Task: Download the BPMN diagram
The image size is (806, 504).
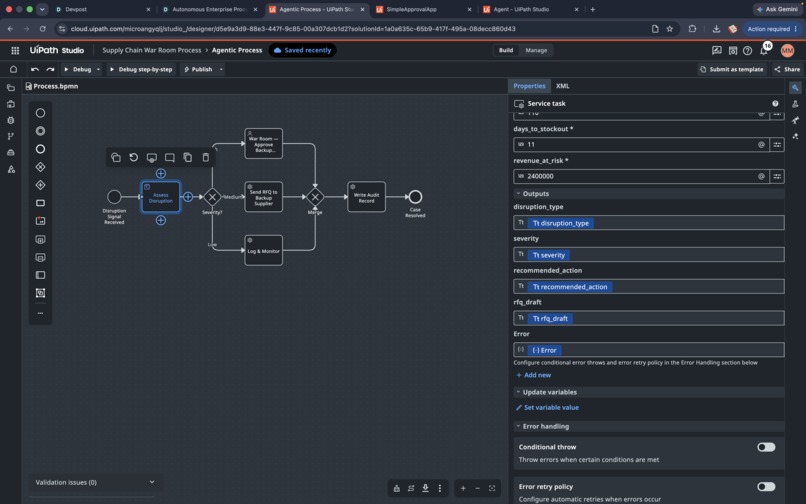Action: point(426,488)
